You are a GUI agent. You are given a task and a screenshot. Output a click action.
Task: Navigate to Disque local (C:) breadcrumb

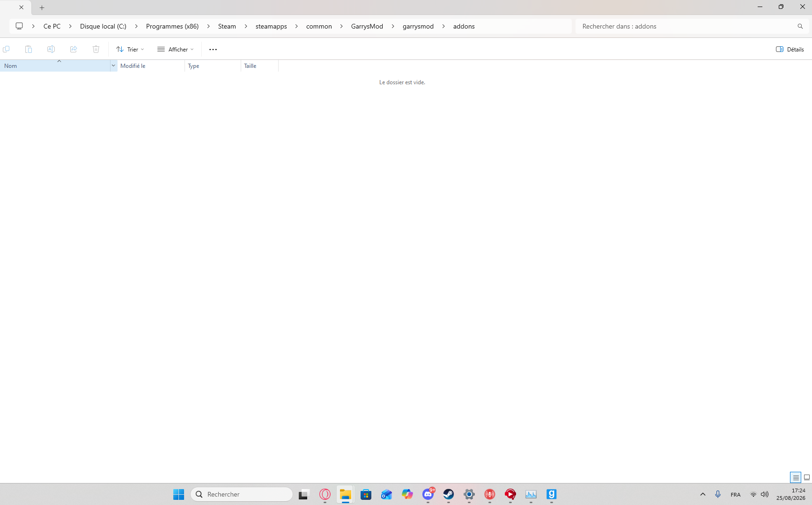tap(103, 26)
